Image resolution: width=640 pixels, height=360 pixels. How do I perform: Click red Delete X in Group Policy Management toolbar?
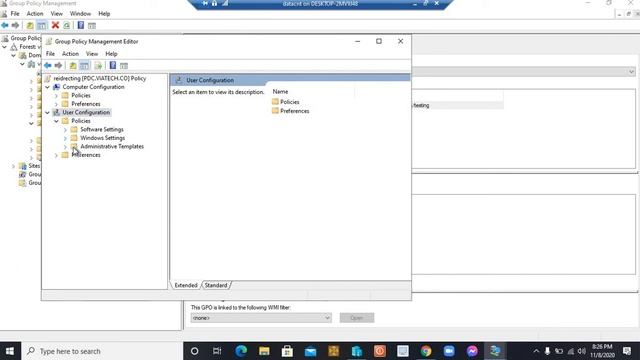[x=55, y=25]
